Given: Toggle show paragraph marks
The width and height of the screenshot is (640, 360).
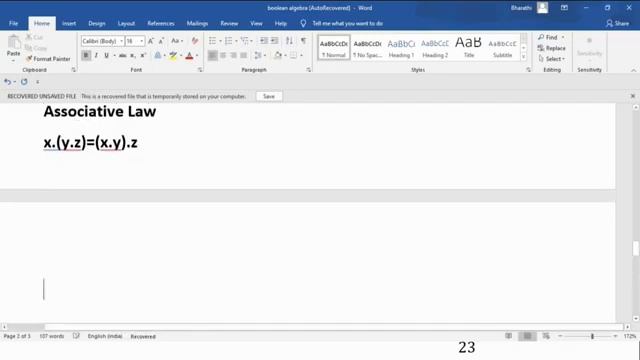Looking at the screenshot, I should (x=303, y=40).
